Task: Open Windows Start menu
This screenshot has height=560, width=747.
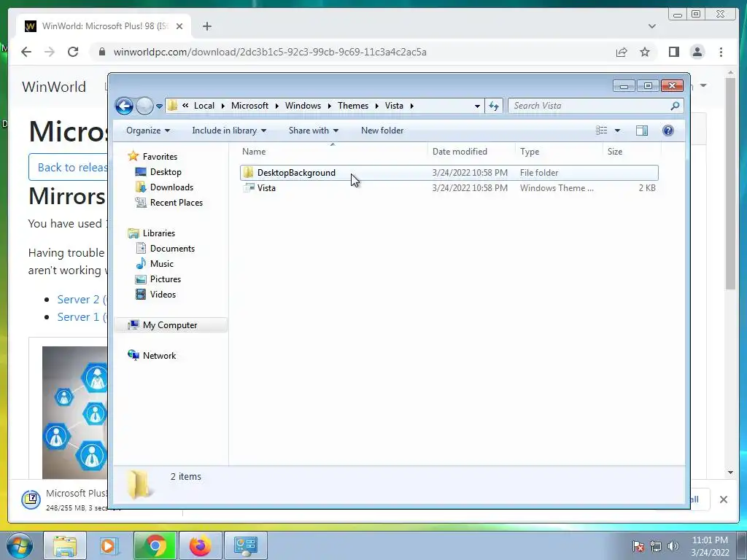Action: tap(20, 545)
